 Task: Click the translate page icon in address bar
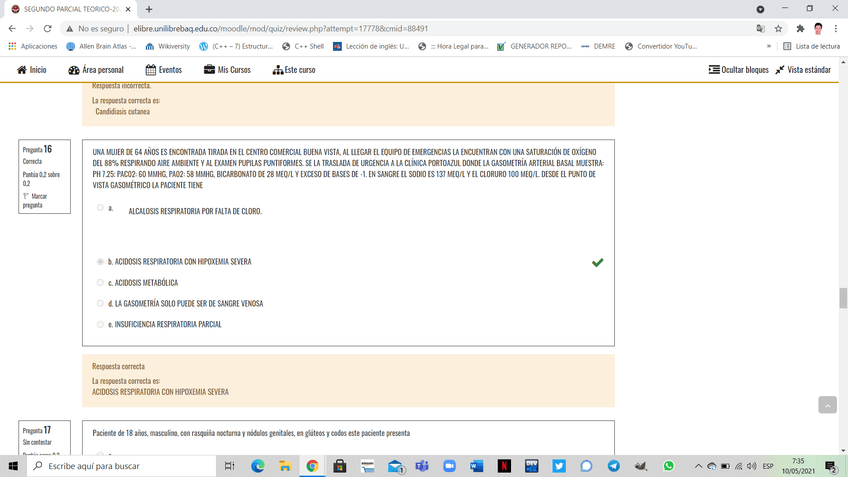click(x=760, y=29)
